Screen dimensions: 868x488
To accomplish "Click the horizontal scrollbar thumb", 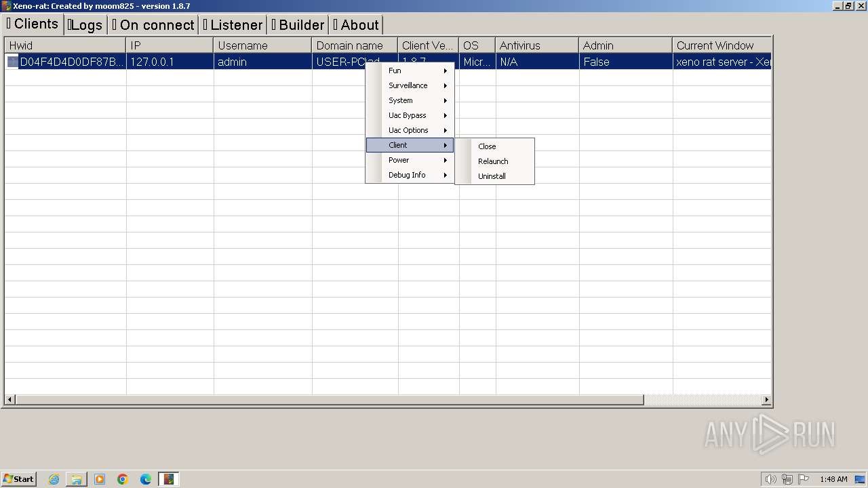I will coord(330,400).
